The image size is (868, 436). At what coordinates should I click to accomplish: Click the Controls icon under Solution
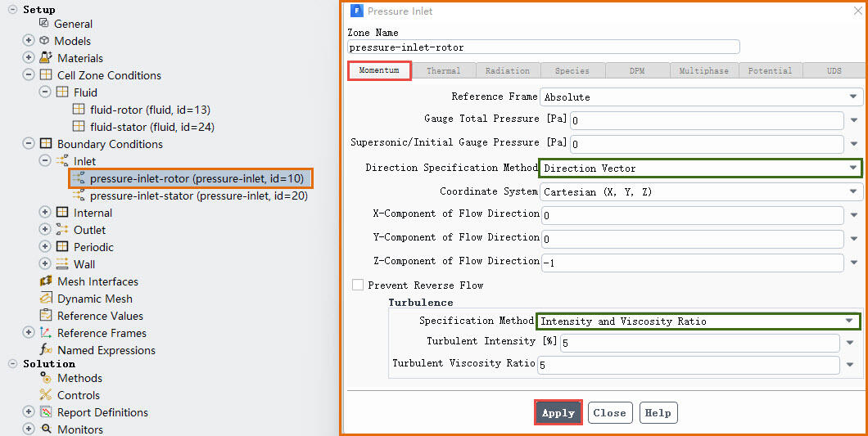(46, 395)
